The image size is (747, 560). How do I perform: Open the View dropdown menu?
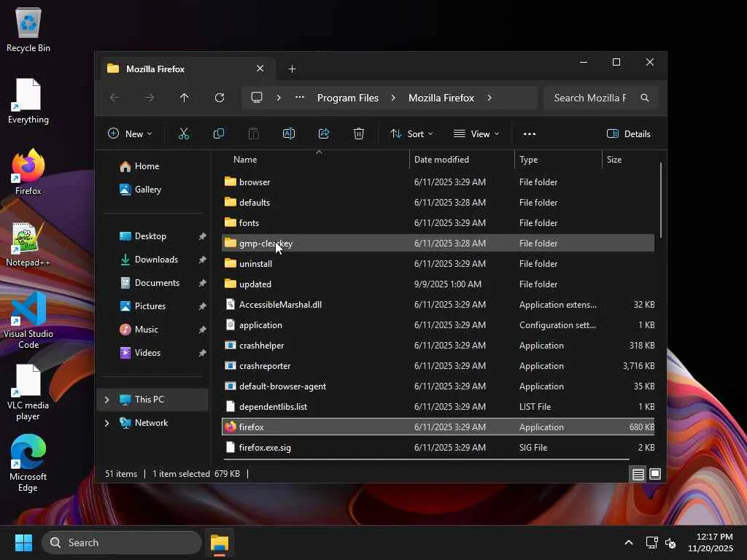click(476, 133)
